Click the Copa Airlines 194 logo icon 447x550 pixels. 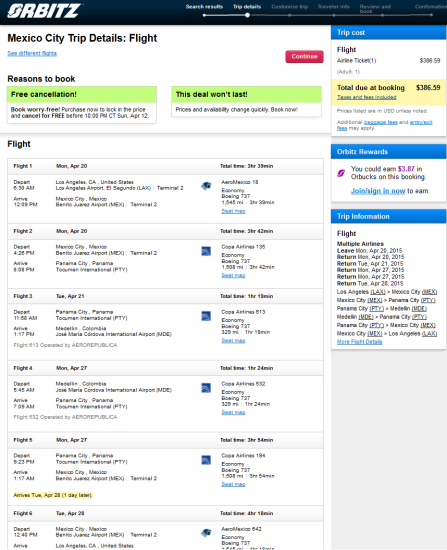click(206, 460)
